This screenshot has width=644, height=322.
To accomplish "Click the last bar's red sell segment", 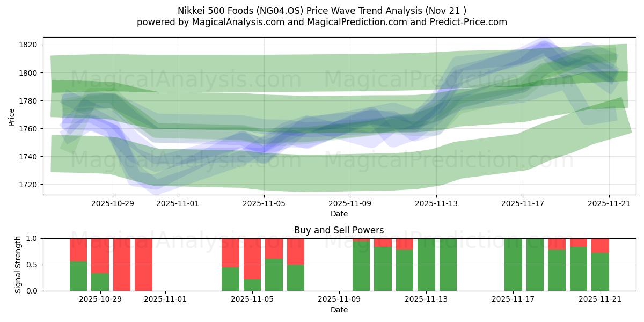I will pos(600,245).
